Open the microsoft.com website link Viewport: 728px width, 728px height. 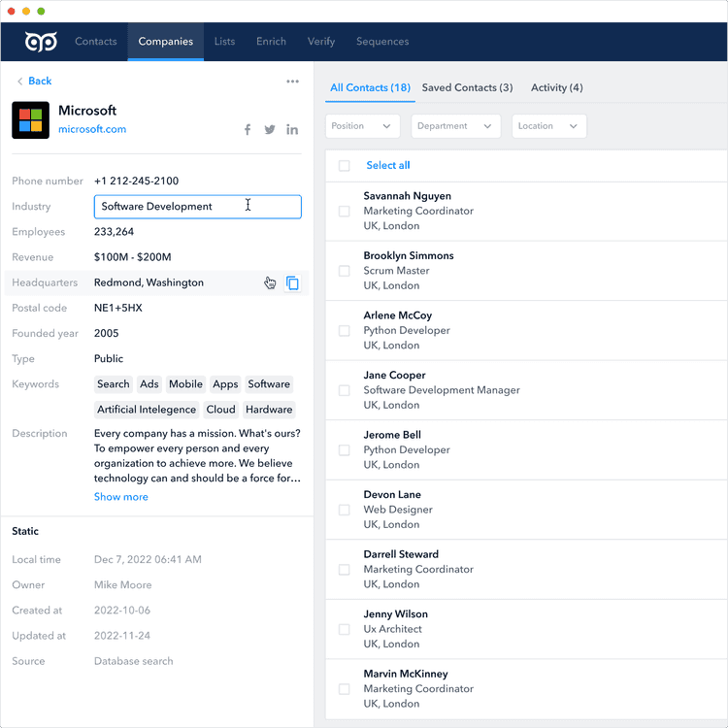point(92,129)
